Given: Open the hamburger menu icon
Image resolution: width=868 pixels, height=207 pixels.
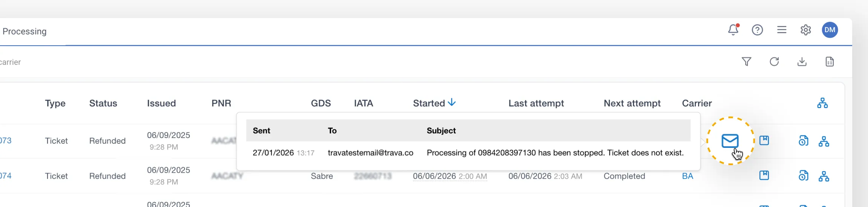Looking at the screenshot, I should point(782,29).
